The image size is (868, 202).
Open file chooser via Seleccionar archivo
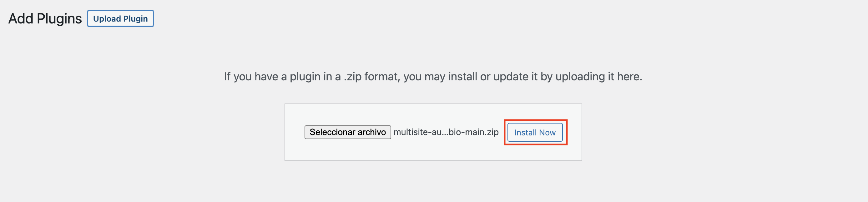click(x=347, y=132)
